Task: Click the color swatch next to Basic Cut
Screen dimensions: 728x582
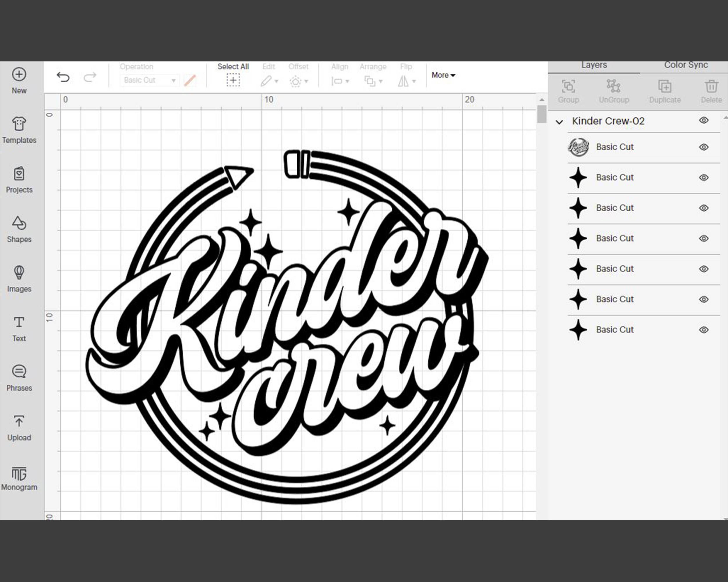Action: pos(190,80)
